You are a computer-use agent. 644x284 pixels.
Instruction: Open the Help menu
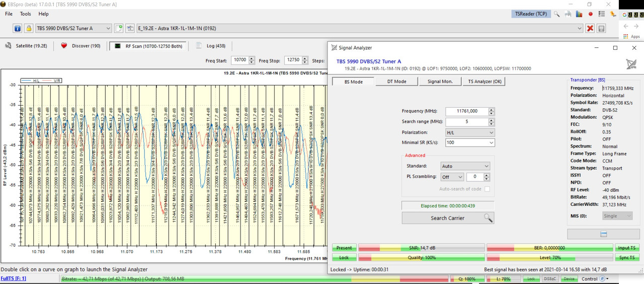click(x=44, y=14)
